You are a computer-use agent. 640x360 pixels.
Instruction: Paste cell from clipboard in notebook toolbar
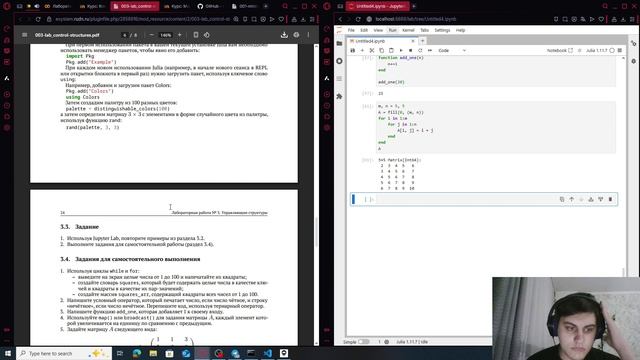pos(391,51)
